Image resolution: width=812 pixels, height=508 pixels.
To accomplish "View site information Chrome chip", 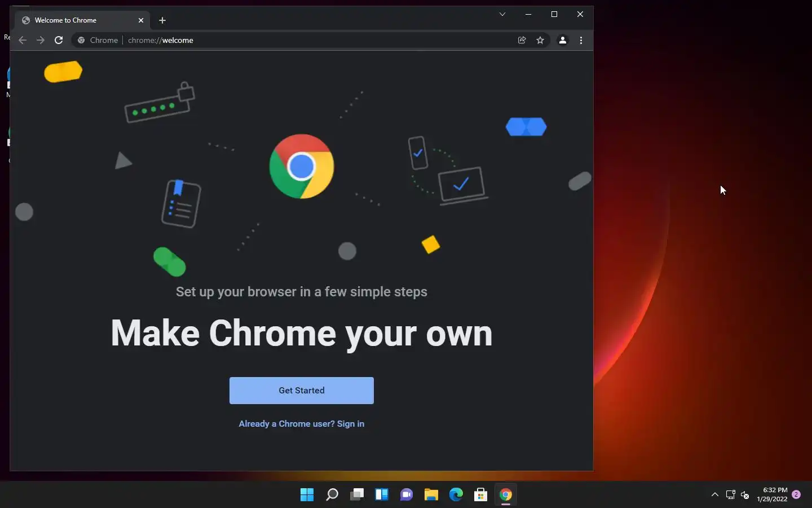I will pyautogui.click(x=98, y=40).
